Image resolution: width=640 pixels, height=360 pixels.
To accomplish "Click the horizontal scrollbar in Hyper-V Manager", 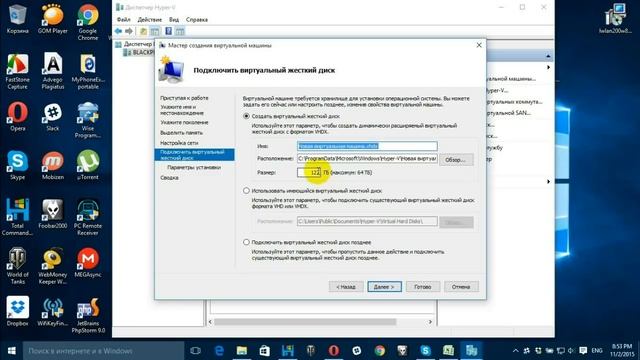I will click(305, 322).
